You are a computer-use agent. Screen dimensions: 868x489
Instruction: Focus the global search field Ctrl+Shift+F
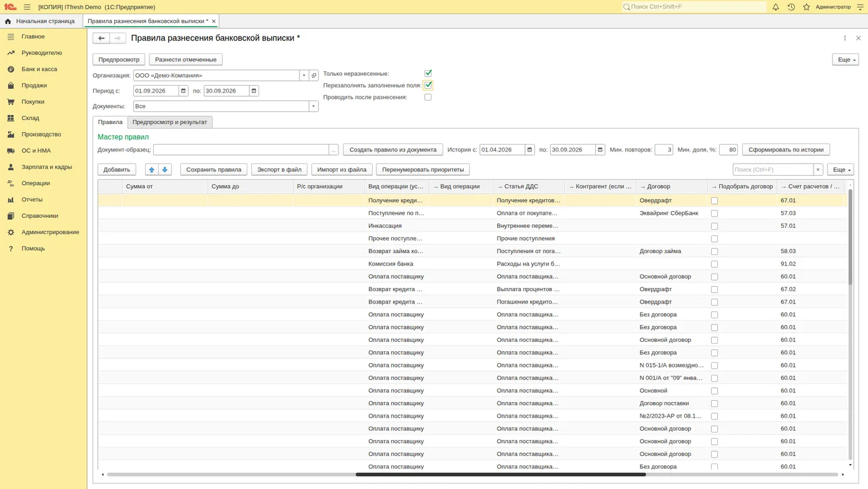pyautogui.click(x=694, y=7)
